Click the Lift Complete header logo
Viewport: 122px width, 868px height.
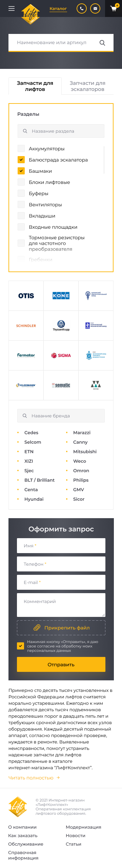(31, 14)
